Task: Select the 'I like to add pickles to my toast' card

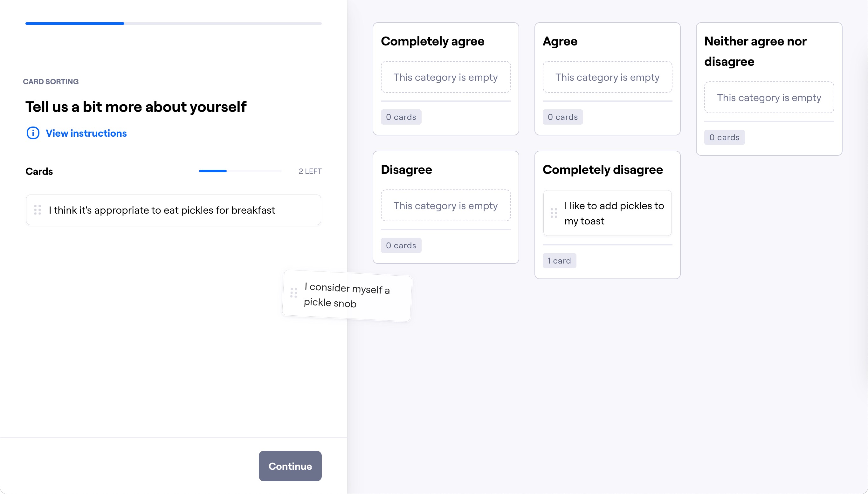Action: (x=607, y=213)
